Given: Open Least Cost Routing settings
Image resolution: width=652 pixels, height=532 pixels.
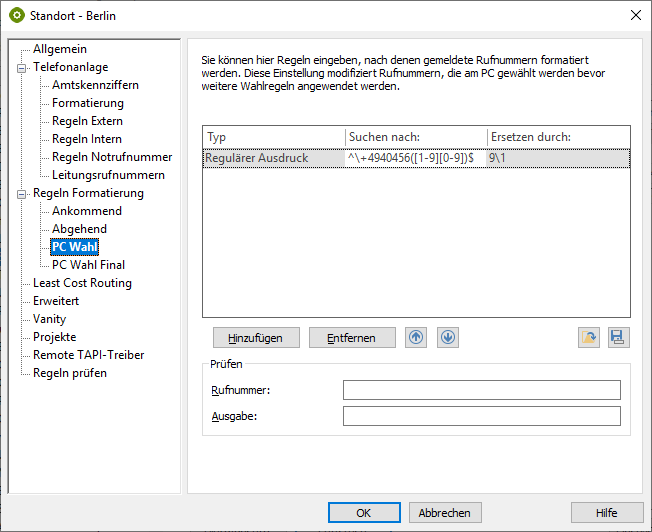Looking at the screenshot, I should point(82,283).
